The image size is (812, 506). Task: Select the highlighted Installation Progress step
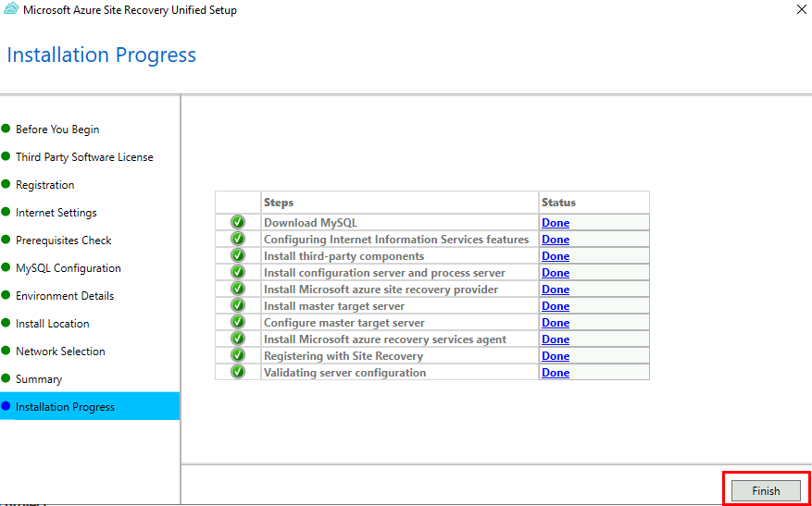tap(90, 406)
